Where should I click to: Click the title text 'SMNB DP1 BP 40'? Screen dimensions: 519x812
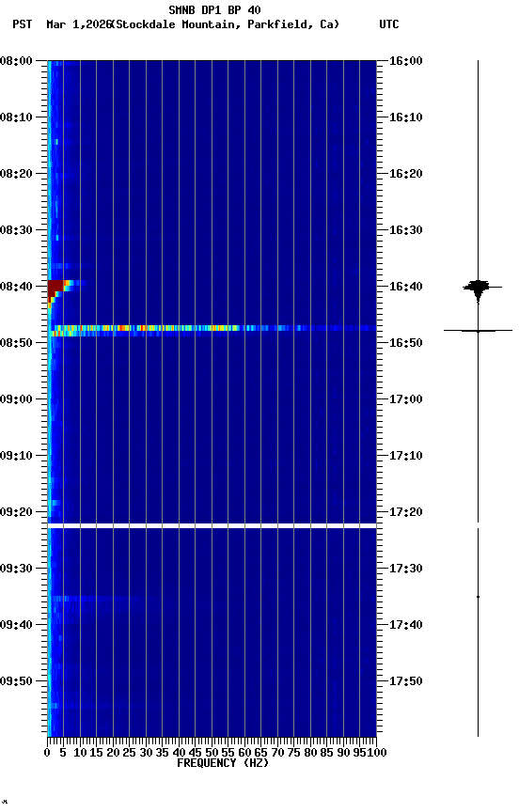pos(214,9)
